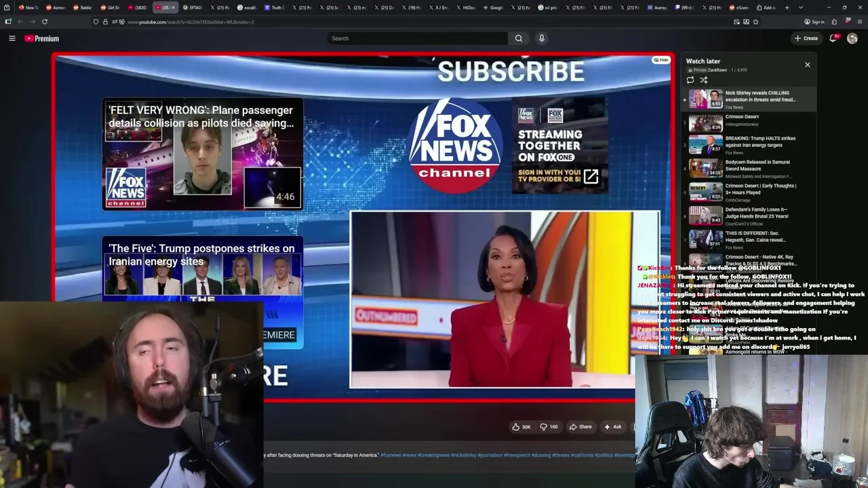Image resolution: width=868 pixels, height=488 pixels.
Task: Go to YouTube Premium home logo
Action: (x=42, y=39)
